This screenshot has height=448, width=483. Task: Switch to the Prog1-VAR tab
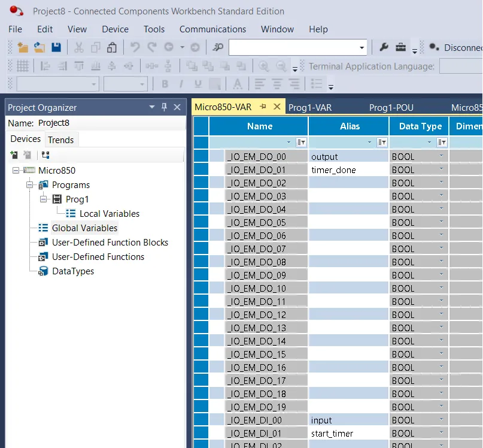(310, 108)
